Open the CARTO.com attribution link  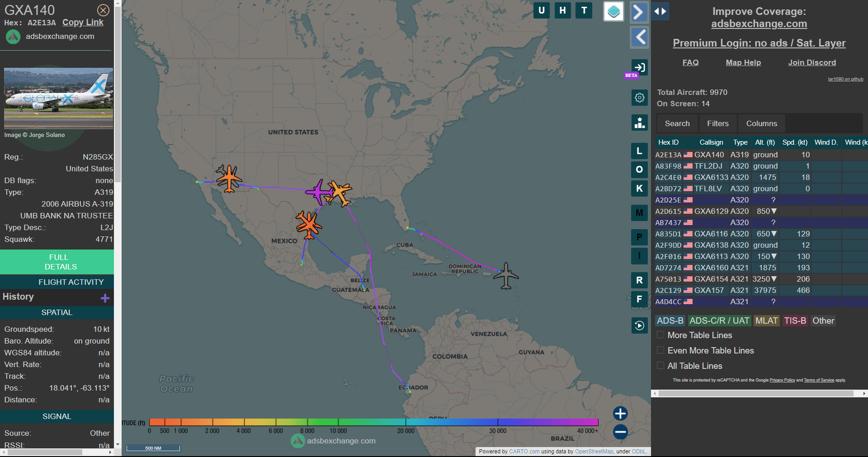click(524, 452)
